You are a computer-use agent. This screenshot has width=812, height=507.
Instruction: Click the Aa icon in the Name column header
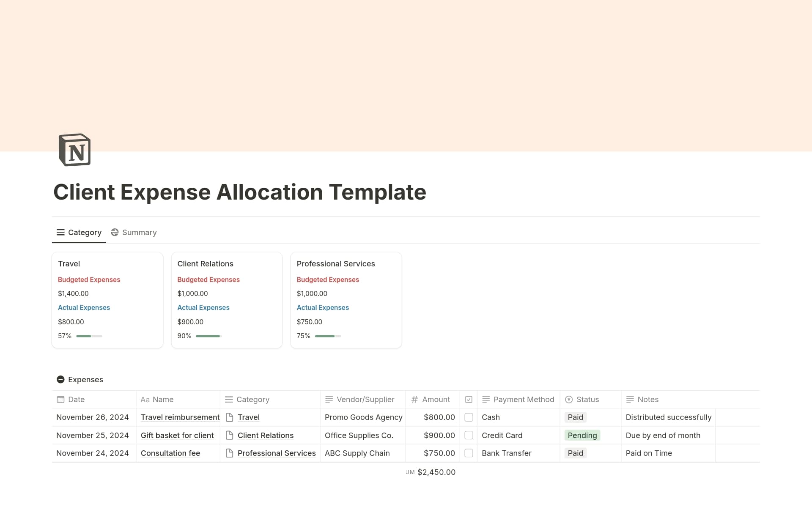click(145, 399)
